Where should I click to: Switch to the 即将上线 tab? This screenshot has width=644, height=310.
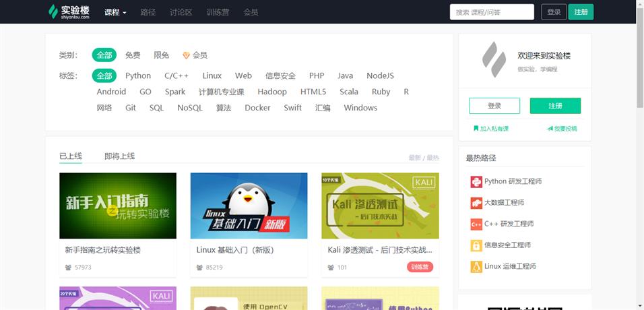[119, 156]
